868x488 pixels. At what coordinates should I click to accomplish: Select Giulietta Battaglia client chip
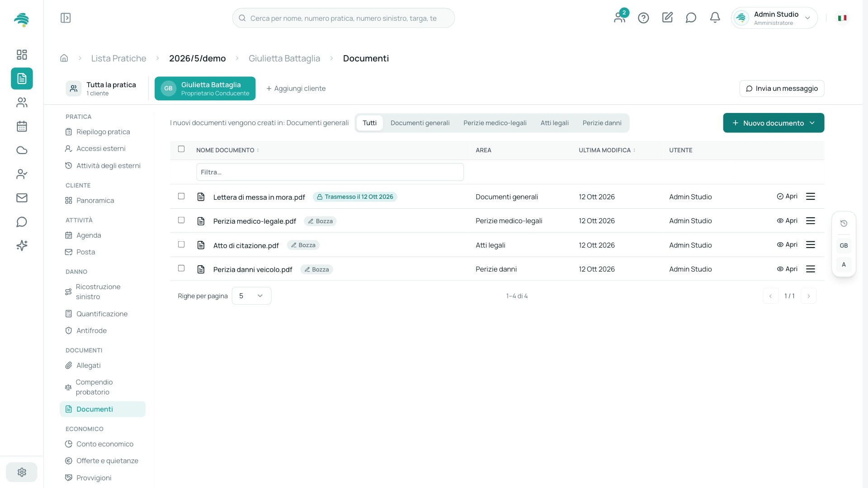(205, 89)
